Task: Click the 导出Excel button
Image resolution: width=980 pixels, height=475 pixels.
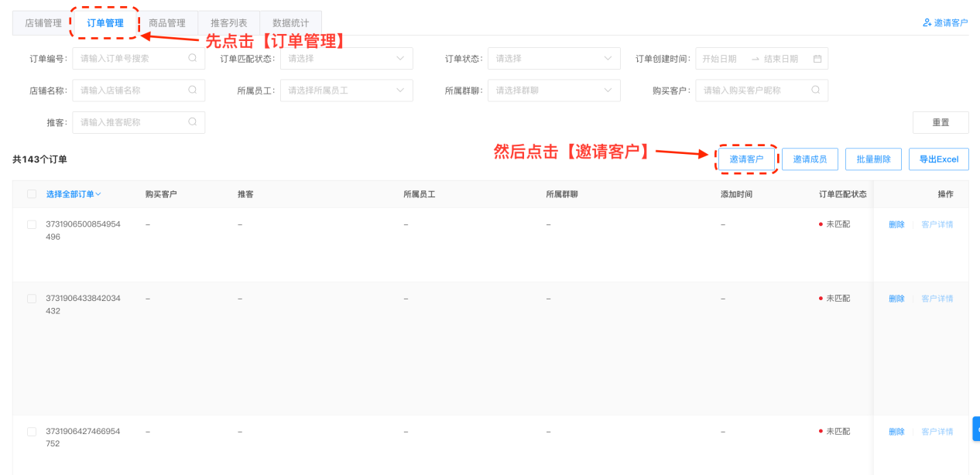Action: [938, 159]
